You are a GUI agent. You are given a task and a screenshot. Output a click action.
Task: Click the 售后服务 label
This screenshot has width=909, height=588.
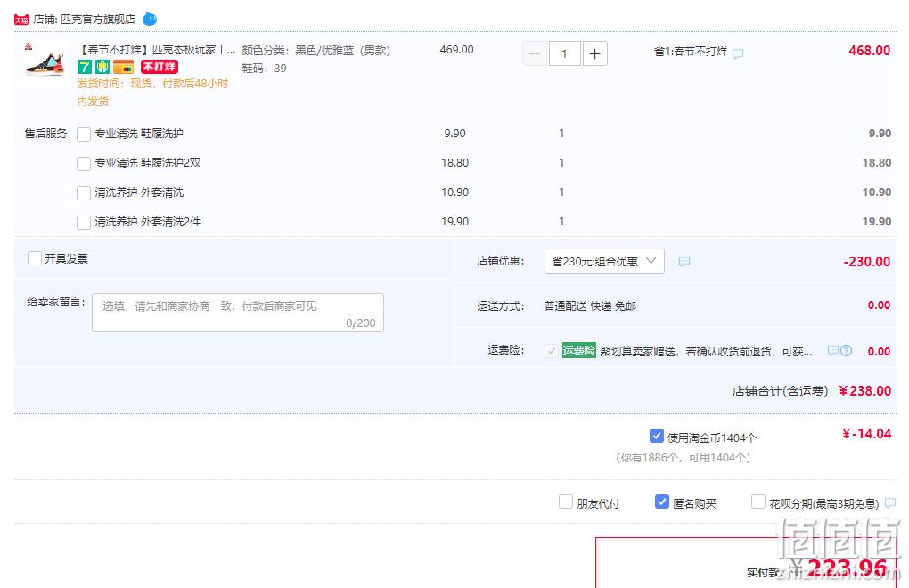(45, 134)
